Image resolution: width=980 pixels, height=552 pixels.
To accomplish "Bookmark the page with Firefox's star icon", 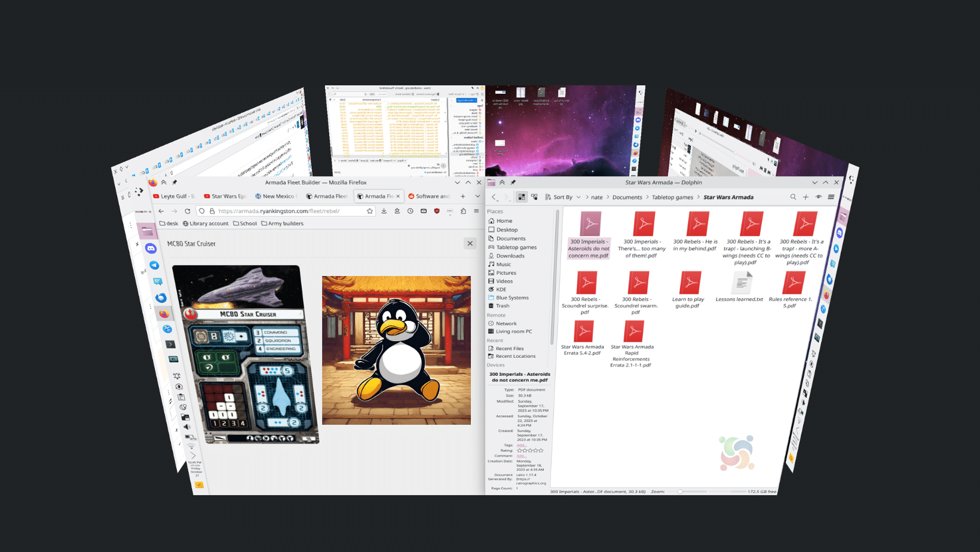I will coord(370,211).
